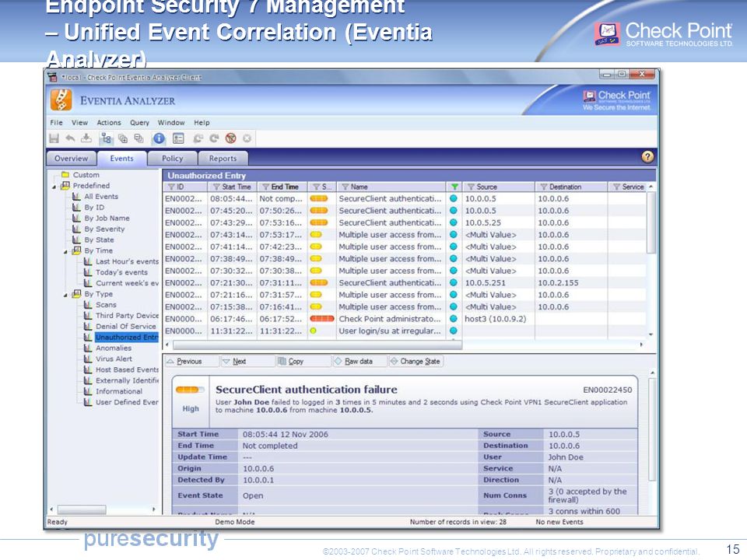This screenshot has height=560, width=747.
Task: Select the event starting at 07:45:20
Action: (x=405, y=211)
